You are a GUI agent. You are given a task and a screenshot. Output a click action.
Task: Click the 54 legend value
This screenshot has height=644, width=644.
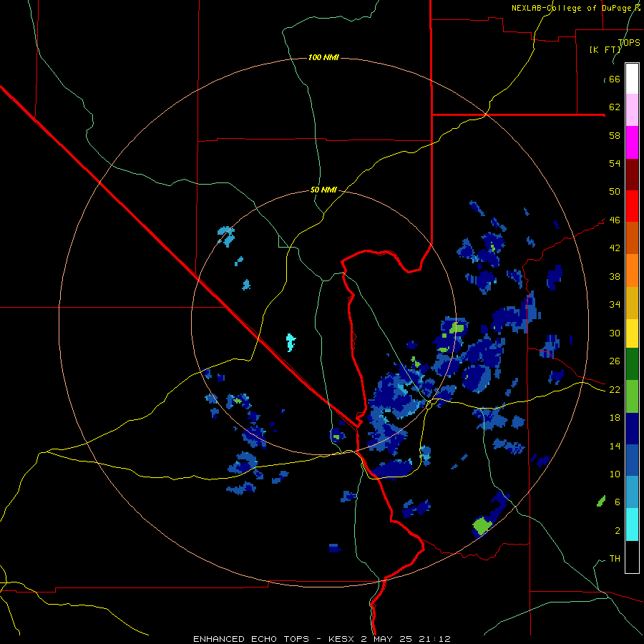(615, 163)
